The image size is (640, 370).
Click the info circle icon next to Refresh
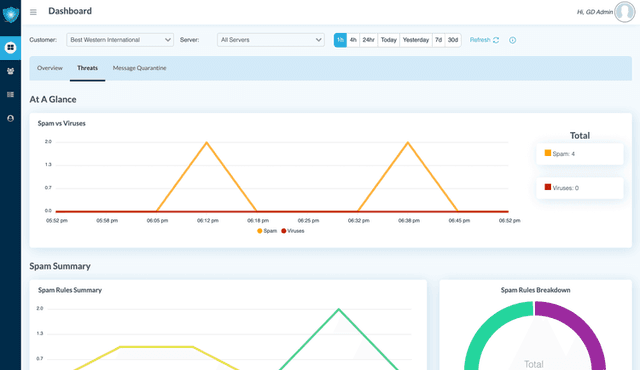tap(513, 40)
